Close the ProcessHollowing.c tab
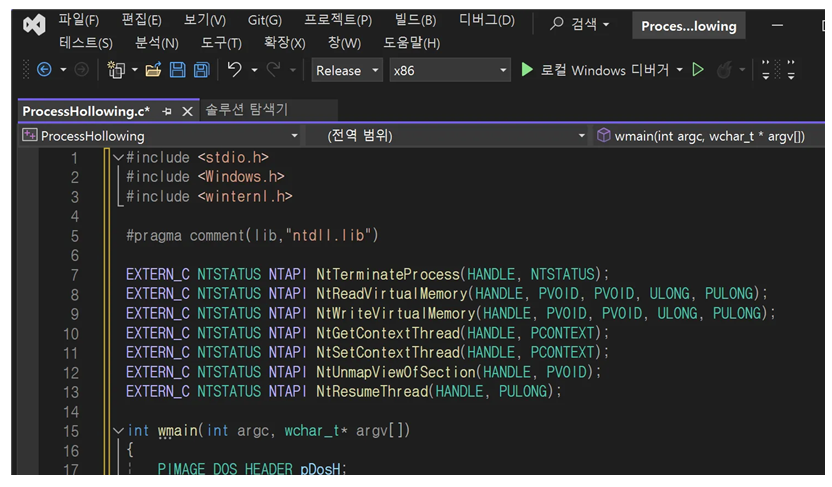The image size is (832, 487). 186,111
